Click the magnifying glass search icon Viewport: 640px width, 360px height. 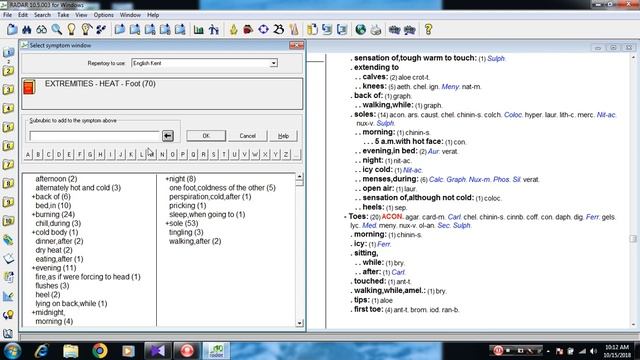tap(57, 29)
